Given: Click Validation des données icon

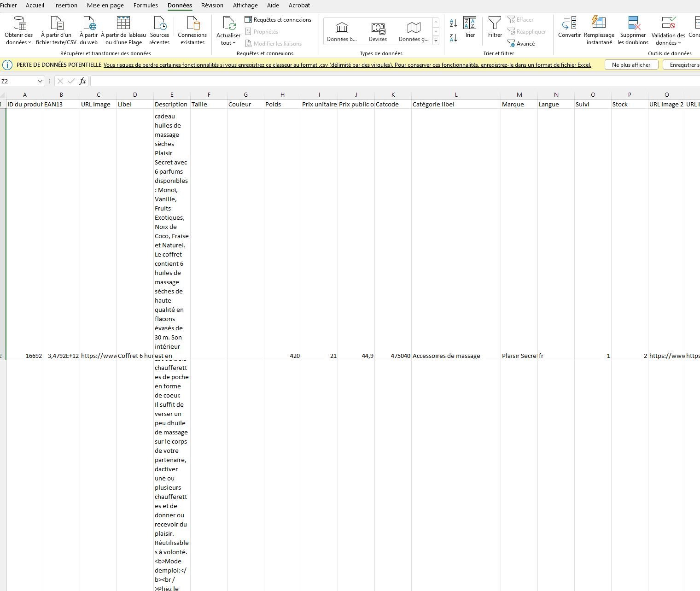Looking at the screenshot, I should point(668,23).
